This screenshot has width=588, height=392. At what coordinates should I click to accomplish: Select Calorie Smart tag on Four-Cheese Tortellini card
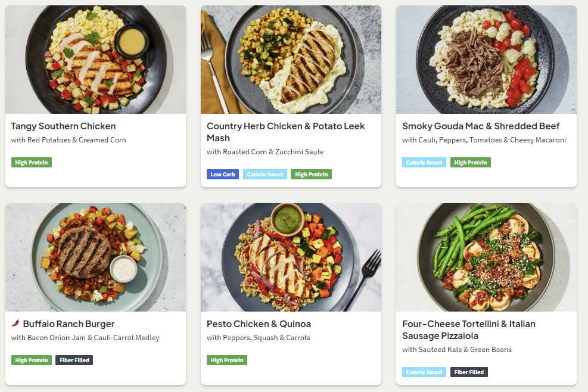click(424, 372)
